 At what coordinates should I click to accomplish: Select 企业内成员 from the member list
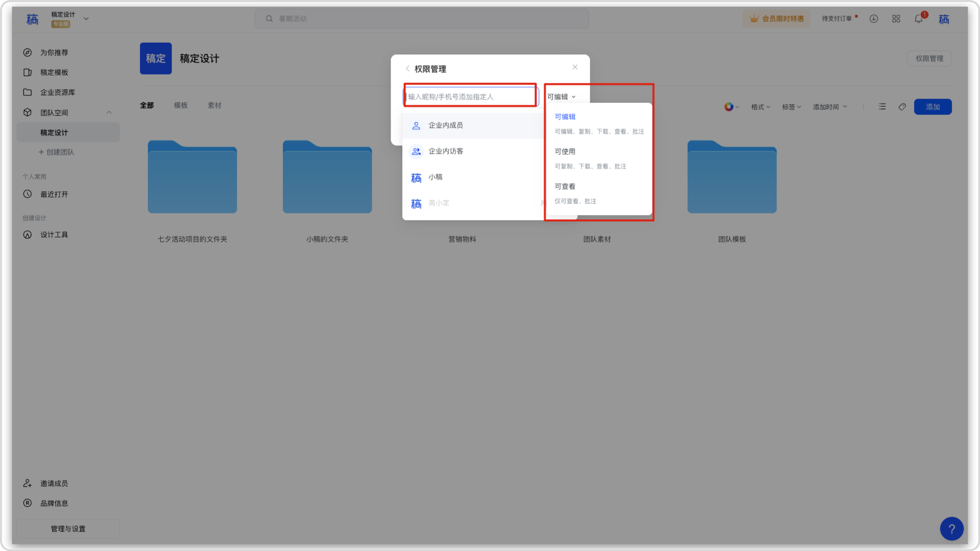point(445,126)
